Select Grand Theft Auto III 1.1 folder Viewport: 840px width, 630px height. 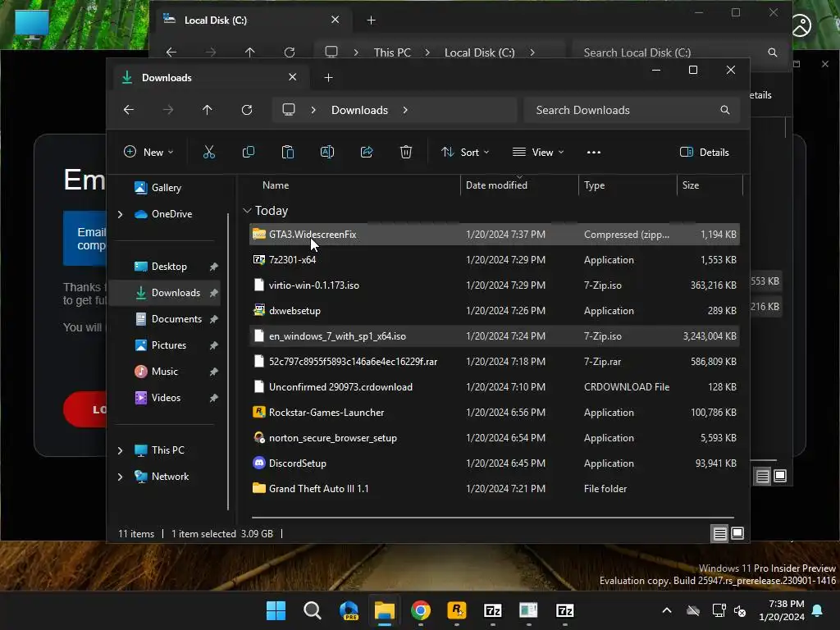click(x=494, y=489)
